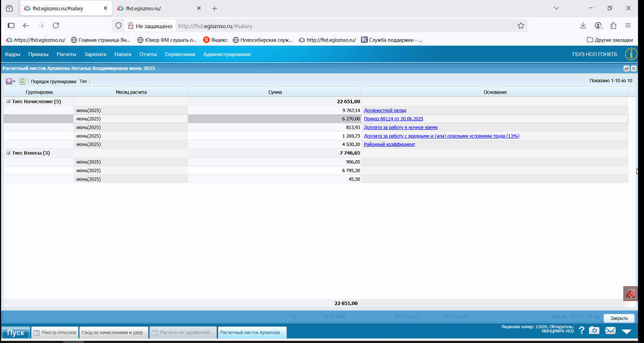Go back in browser history
Screen dimensions: 644x343
26,25
